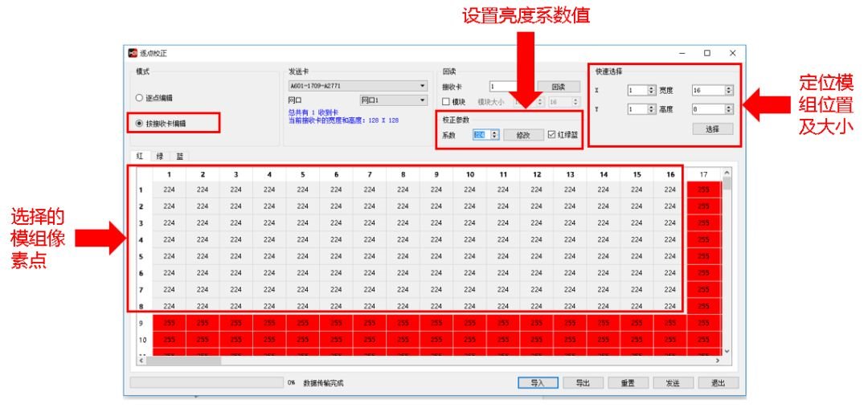The height and width of the screenshot is (408, 868).
Task: Select the 逐点编辑 radio button
Action: 139,98
